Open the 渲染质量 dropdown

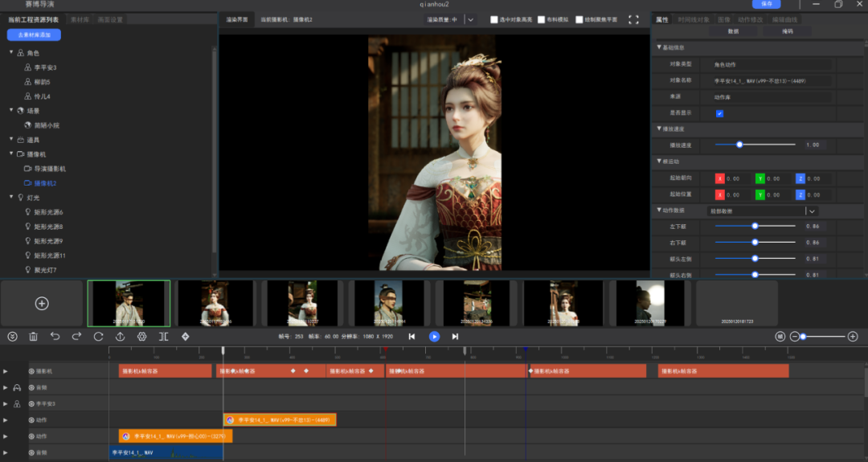pyautogui.click(x=470, y=19)
